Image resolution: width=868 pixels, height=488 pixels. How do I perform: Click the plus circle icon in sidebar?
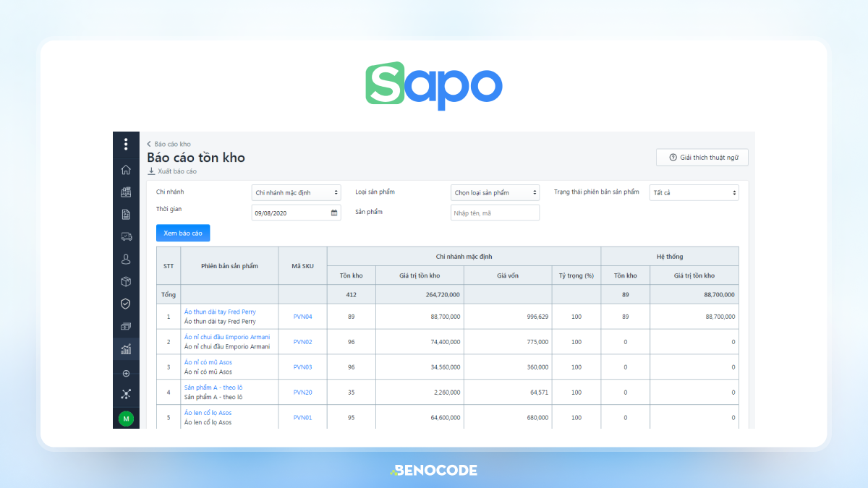pos(126,374)
